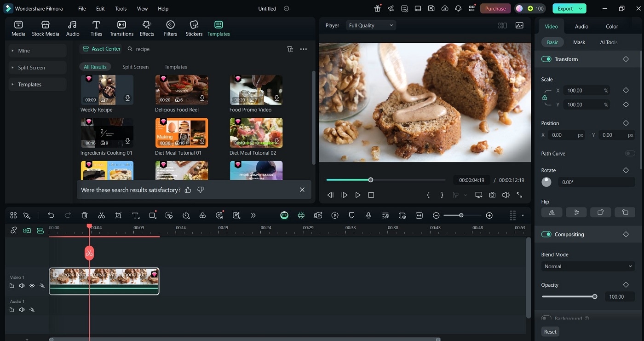The image size is (644, 341).
Task: Open the three-dot more options menu
Action: (304, 49)
